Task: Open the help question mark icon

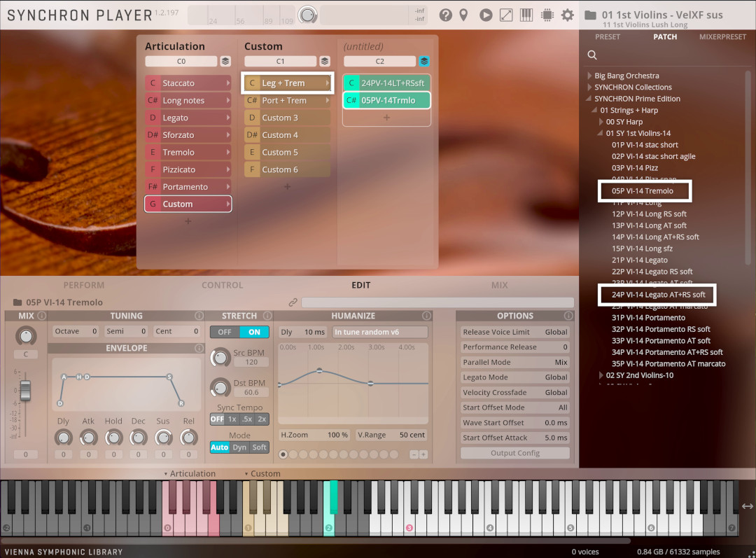Action: pyautogui.click(x=445, y=15)
